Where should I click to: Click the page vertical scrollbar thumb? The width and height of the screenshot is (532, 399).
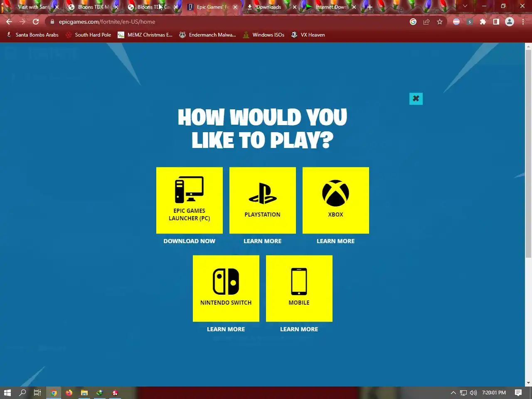(528, 153)
